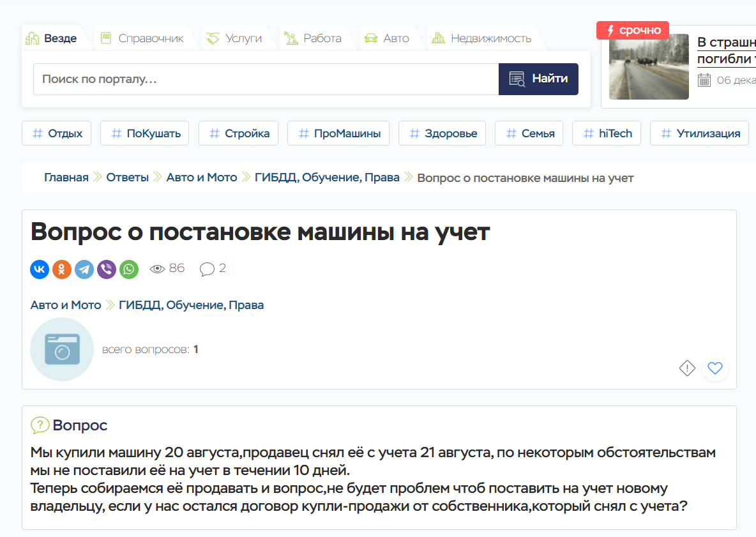Share the question via Telegram icon

pyautogui.click(x=84, y=269)
